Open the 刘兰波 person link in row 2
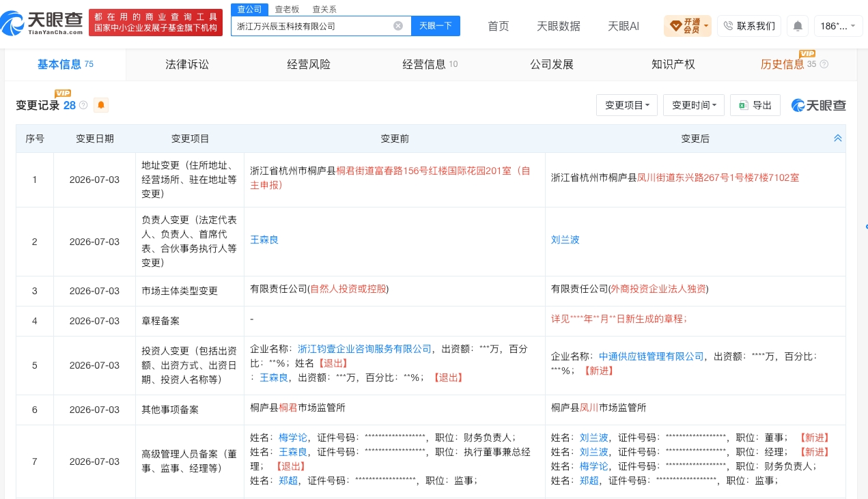 [x=565, y=240]
